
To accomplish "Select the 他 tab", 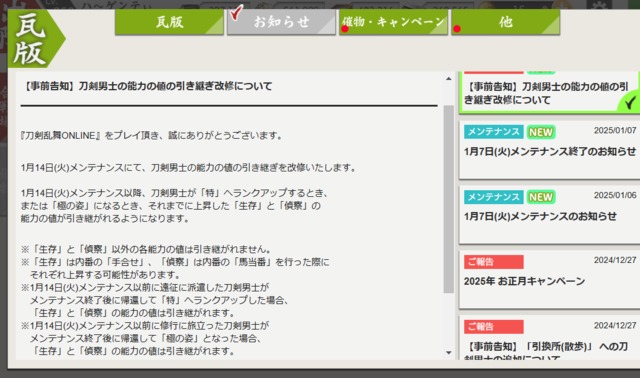I will click(x=505, y=22).
